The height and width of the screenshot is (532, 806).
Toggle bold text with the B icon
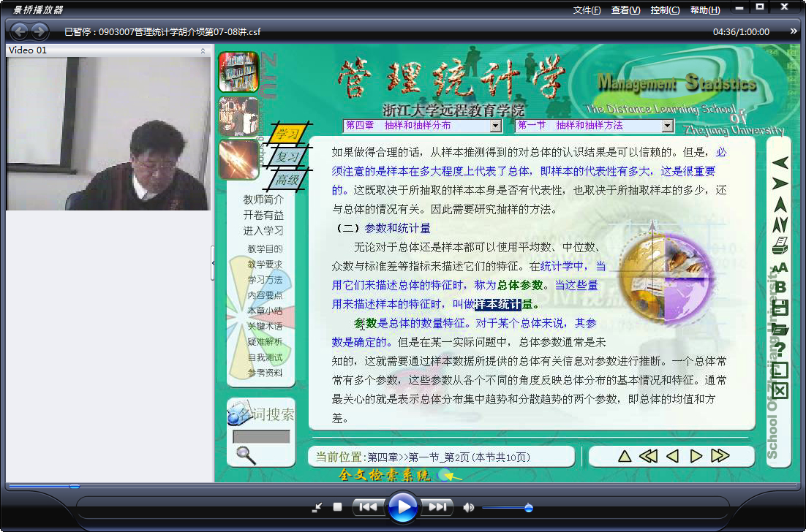pyautogui.click(x=780, y=287)
